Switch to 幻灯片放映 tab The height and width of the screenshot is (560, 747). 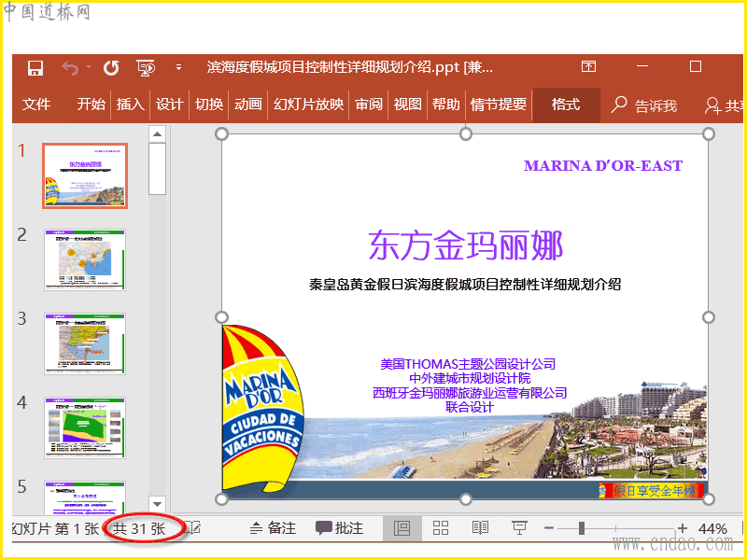308,104
